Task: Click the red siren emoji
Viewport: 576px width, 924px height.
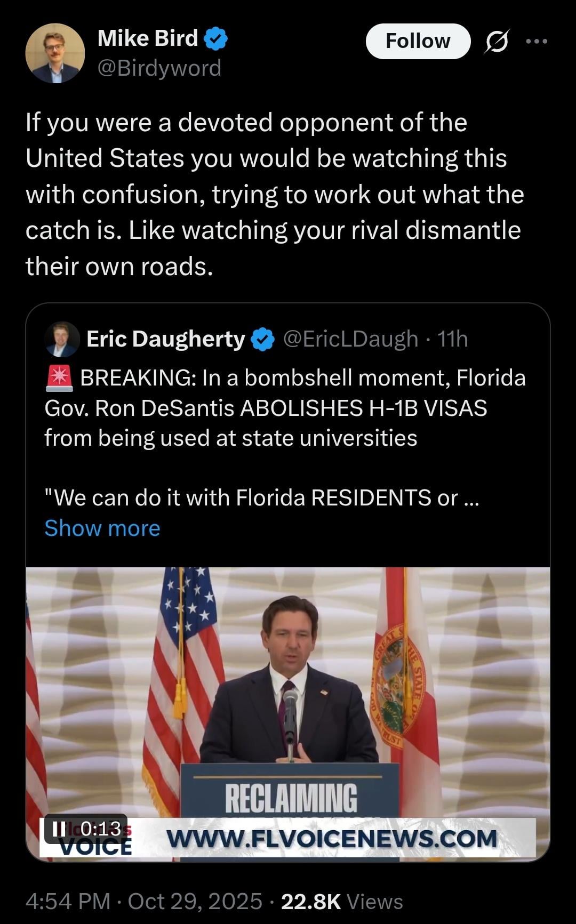Action: pyautogui.click(x=59, y=378)
